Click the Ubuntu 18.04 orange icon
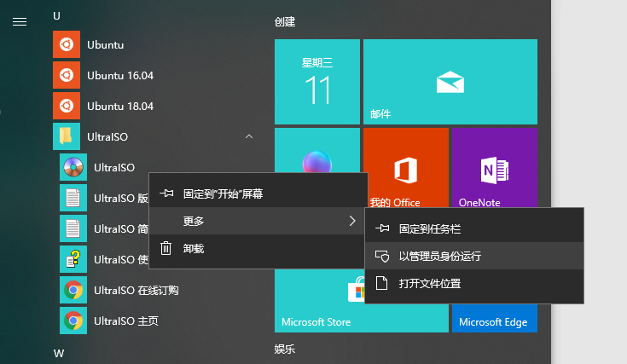The width and height of the screenshot is (627, 364). coord(67,106)
